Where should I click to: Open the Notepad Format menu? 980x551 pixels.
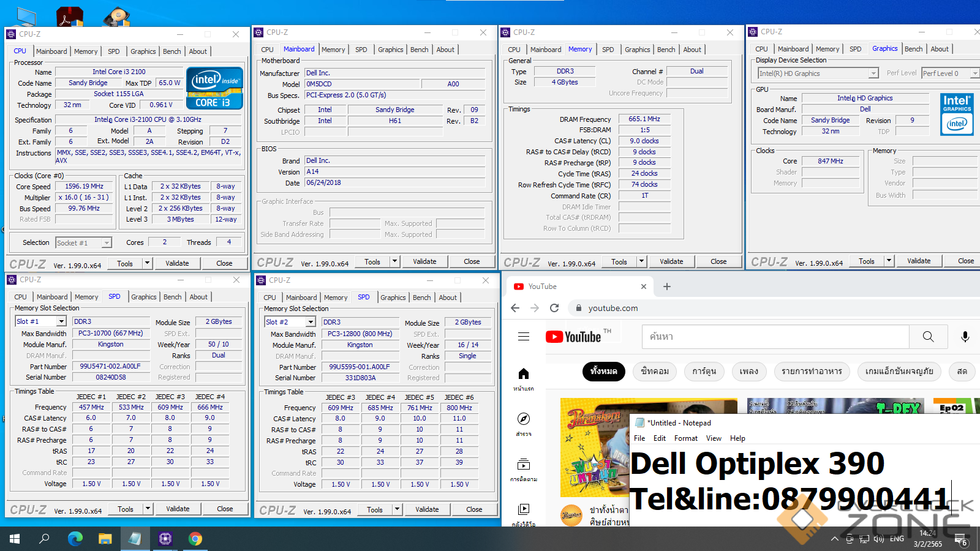coord(686,438)
